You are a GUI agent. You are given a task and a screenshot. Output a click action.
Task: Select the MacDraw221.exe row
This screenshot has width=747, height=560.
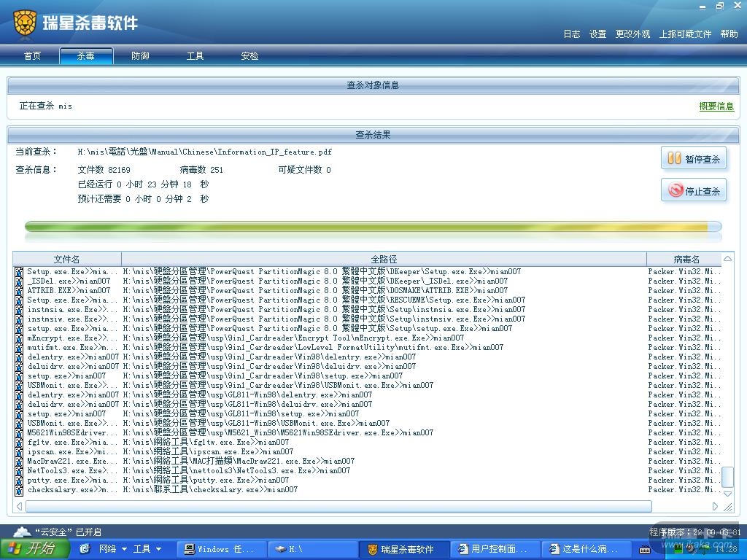368,461
